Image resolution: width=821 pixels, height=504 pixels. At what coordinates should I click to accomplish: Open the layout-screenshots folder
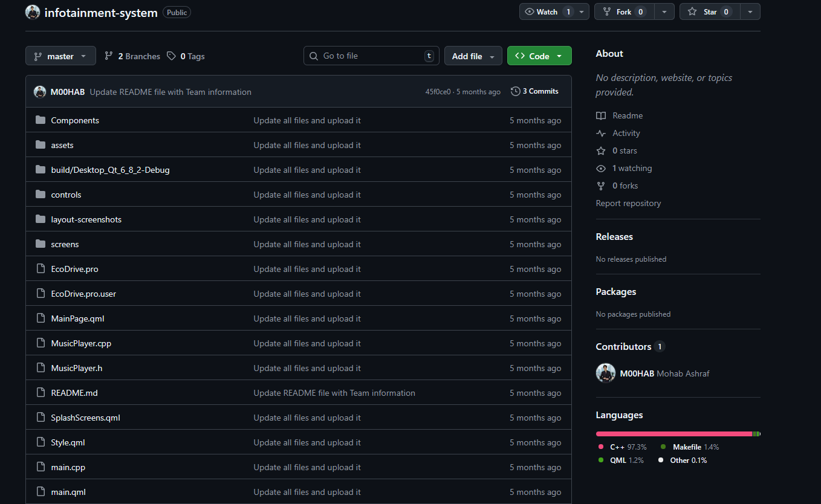(x=86, y=219)
